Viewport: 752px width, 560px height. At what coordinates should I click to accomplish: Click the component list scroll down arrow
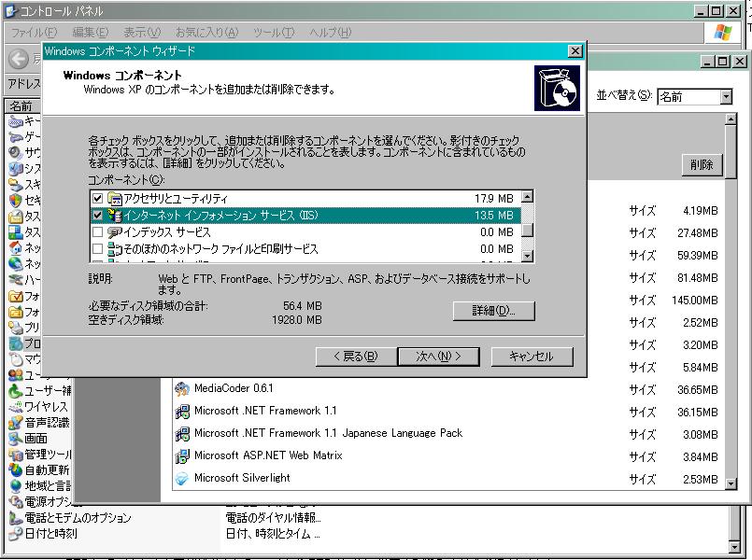point(527,256)
